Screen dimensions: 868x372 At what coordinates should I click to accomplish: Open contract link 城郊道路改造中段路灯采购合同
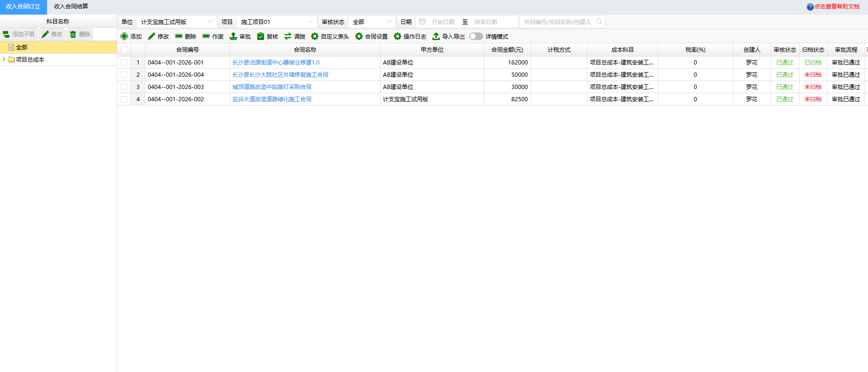point(272,87)
